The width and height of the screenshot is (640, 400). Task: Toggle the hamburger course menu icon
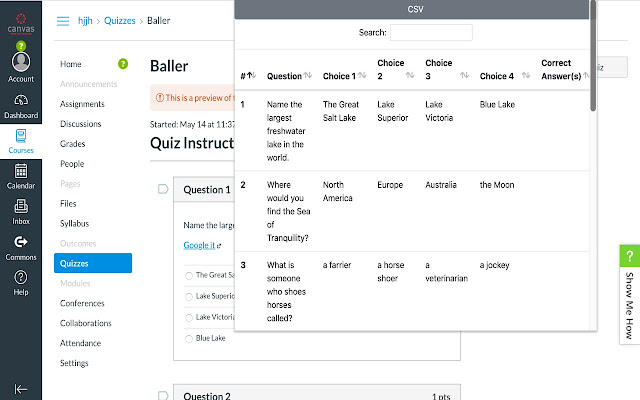click(63, 21)
